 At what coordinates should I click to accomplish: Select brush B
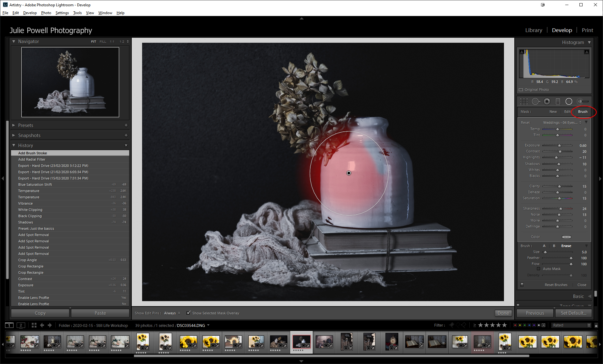[554, 246]
